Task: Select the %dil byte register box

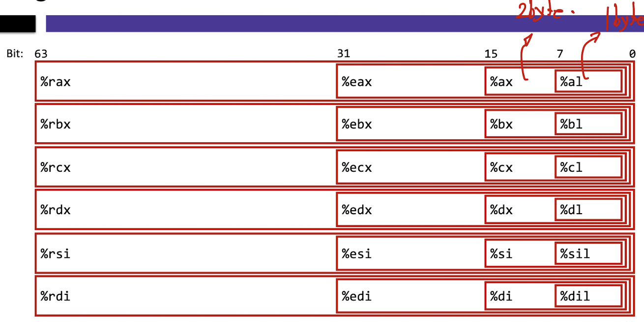Action: (x=589, y=296)
